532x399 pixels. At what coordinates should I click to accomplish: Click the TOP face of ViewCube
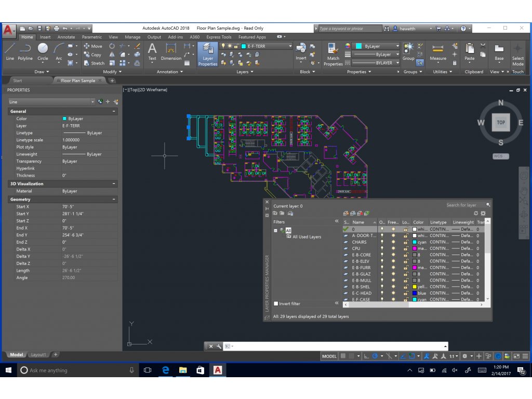point(501,123)
